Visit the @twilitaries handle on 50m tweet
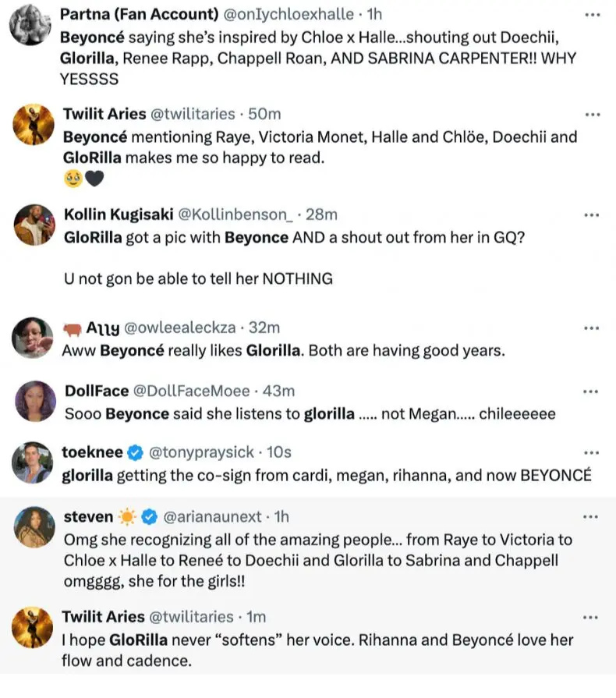Screen dimensions: 616x698 coord(193,115)
